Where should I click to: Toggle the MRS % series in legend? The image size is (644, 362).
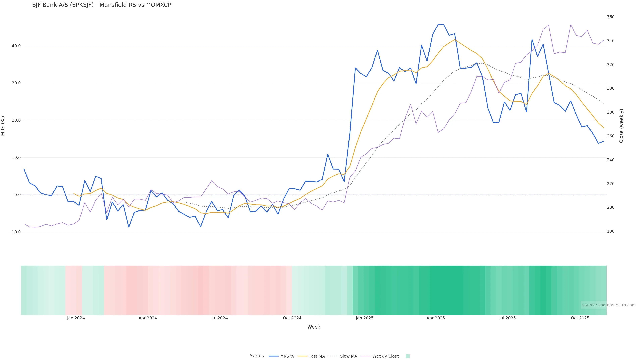[x=287, y=356]
